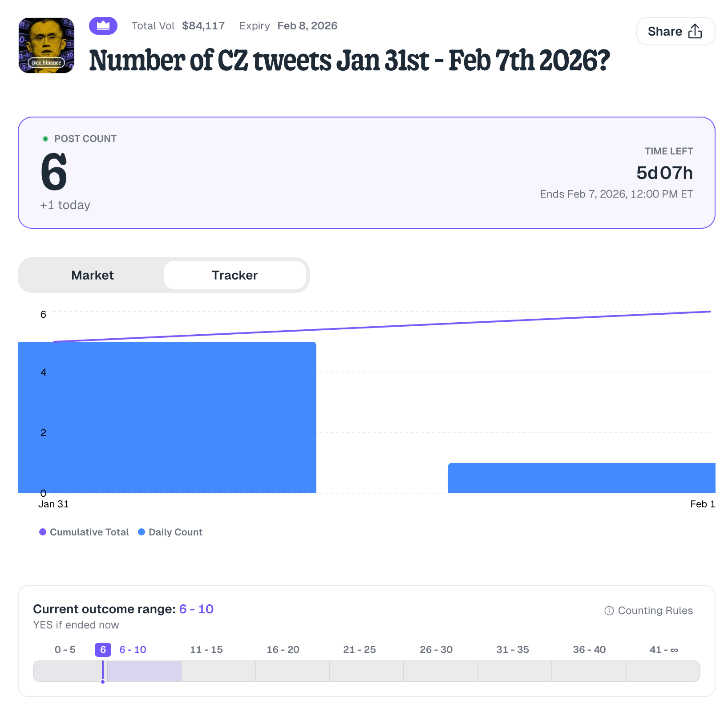Click the green live dot by Post Count
This screenshot has width=728, height=705.
point(45,139)
